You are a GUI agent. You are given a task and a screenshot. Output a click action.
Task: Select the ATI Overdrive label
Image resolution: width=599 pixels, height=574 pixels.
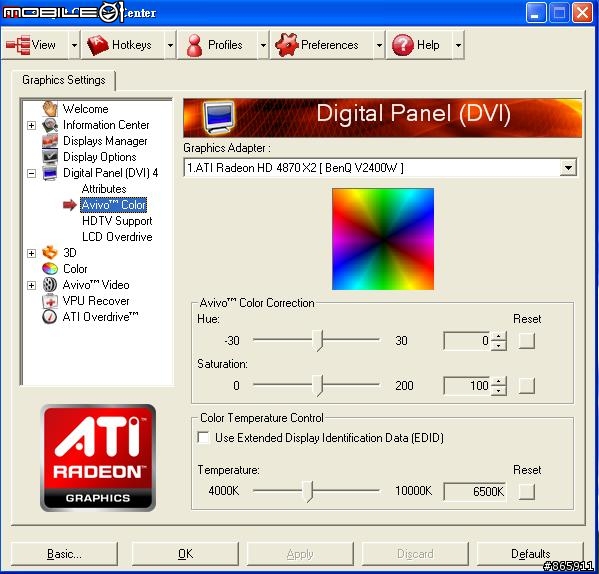[x=100, y=317]
